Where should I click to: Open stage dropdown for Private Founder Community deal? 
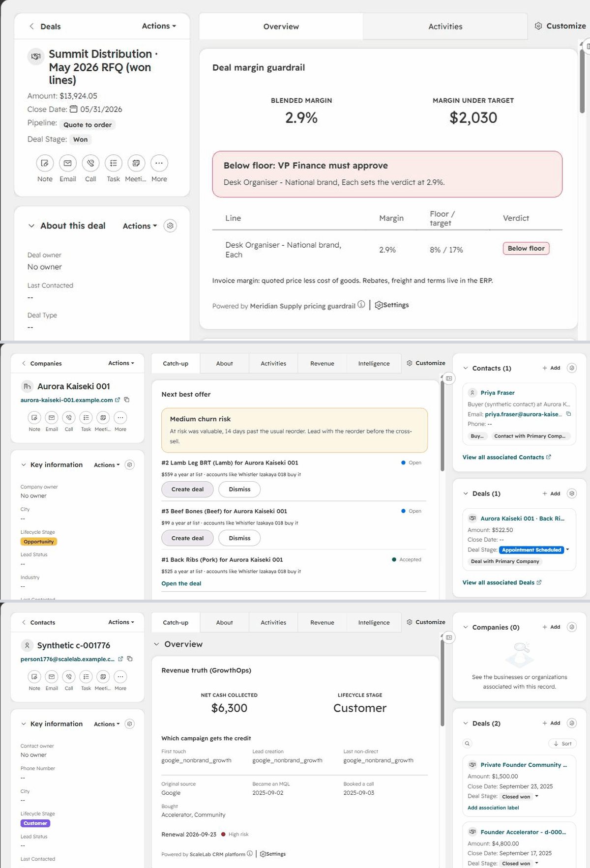tap(536, 796)
